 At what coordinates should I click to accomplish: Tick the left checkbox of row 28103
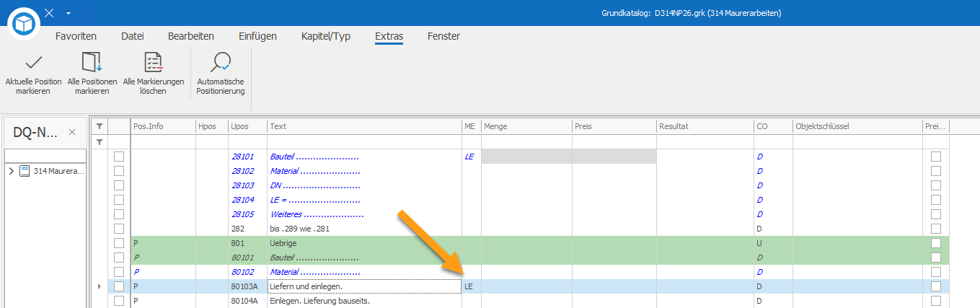coord(119,185)
